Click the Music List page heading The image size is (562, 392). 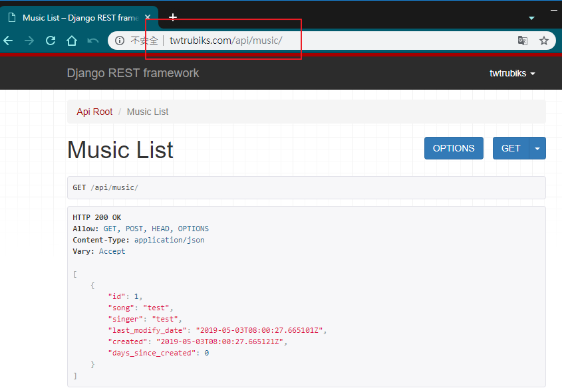(x=120, y=149)
